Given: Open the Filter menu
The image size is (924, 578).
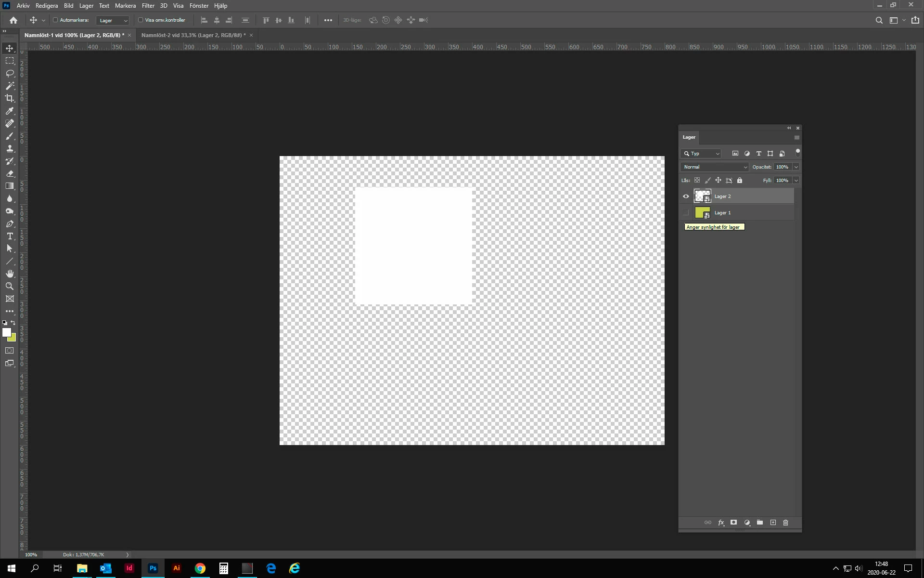Looking at the screenshot, I should click(x=148, y=6).
